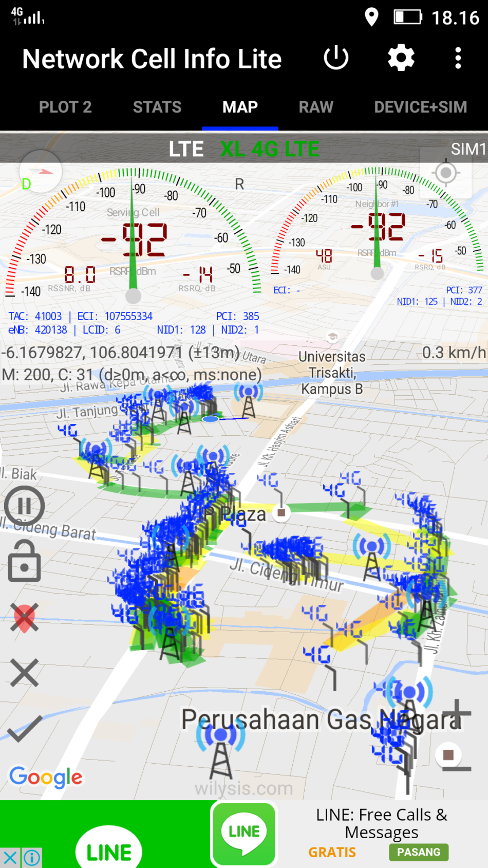
Task: Switch to the PLOT 2 tab
Action: pyautogui.click(x=65, y=107)
